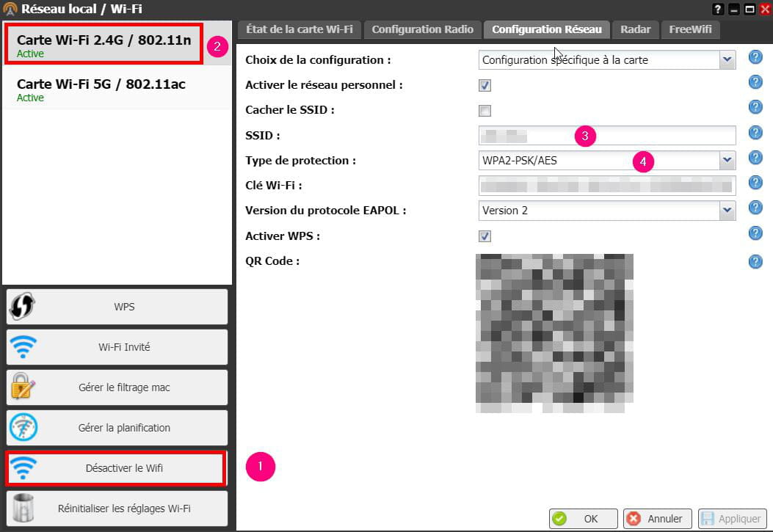
Task: Open the WPS button
Action: point(117,307)
